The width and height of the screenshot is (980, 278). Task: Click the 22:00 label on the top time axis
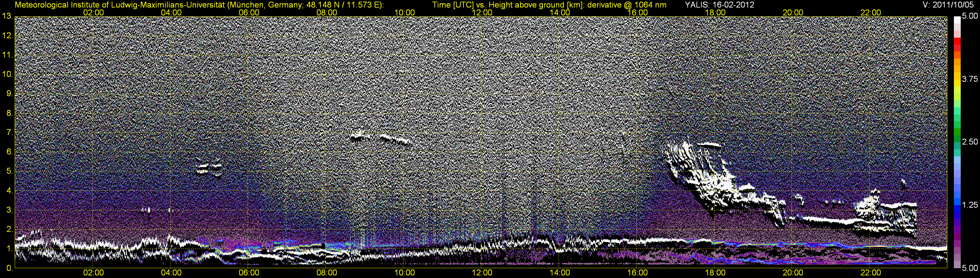coord(871,12)
